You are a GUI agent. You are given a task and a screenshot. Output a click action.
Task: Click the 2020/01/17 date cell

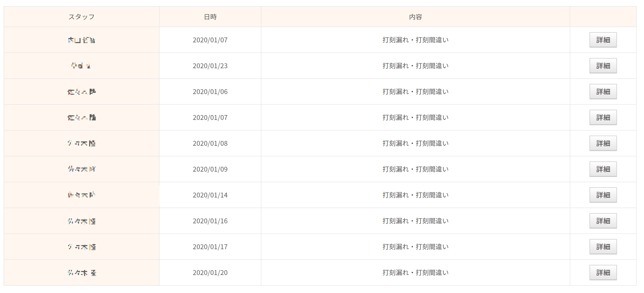210,247
